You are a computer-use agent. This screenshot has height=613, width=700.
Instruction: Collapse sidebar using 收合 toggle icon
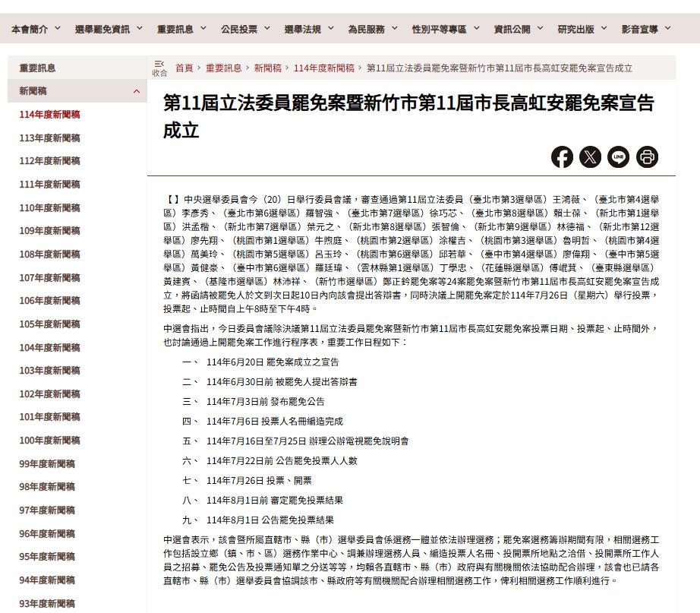tap(159, 68)
